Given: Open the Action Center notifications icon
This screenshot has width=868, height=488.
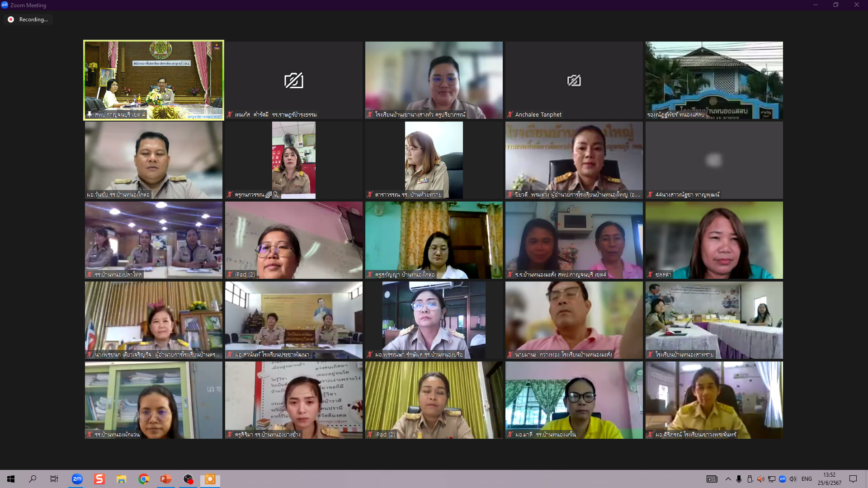Looking at the screenshot, I should pos(853,479).
